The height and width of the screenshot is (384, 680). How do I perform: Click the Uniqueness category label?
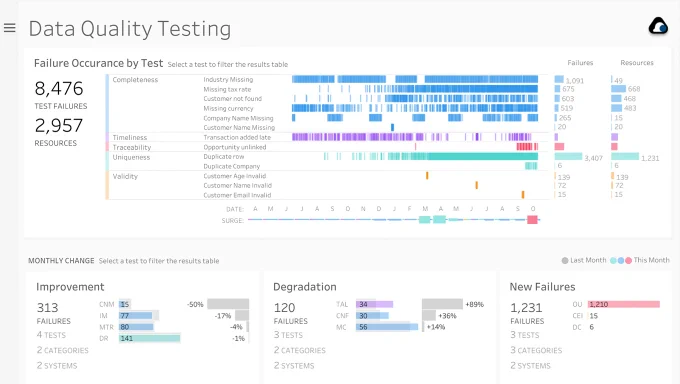point(131,157)
